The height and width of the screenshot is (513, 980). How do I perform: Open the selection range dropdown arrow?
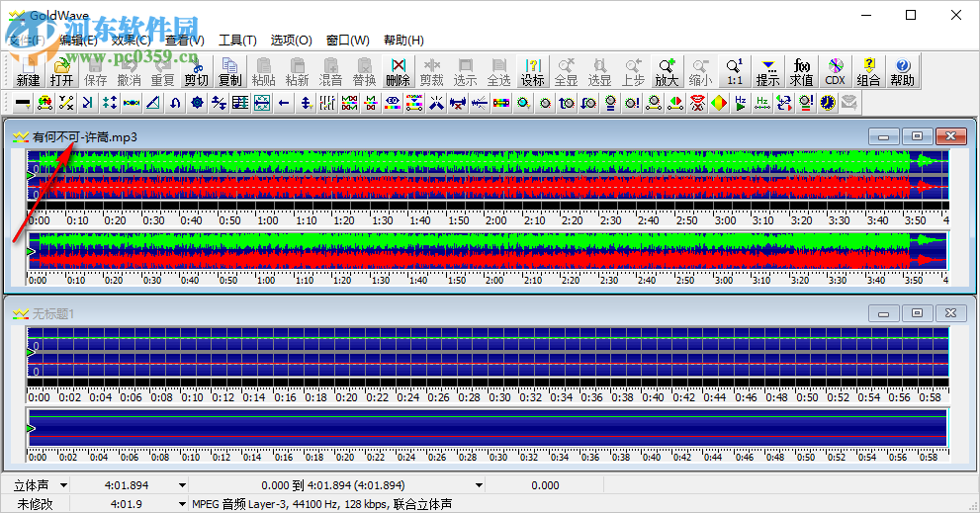(480, 485)
